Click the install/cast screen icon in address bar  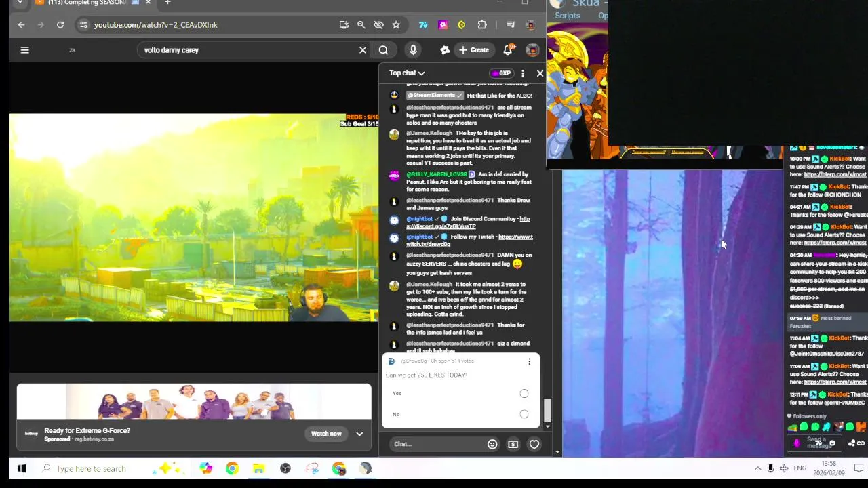pyautogui.click(x=344, y=25)
